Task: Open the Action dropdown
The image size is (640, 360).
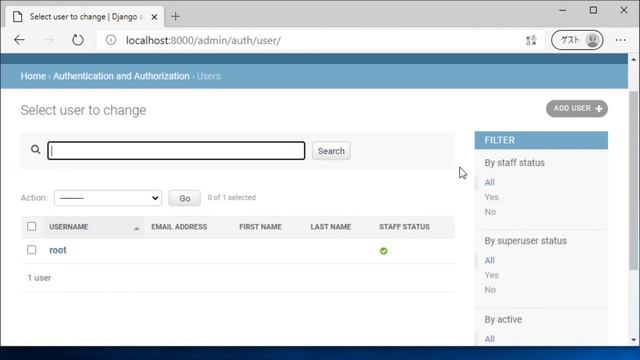Action: click(x=108, y=198)
